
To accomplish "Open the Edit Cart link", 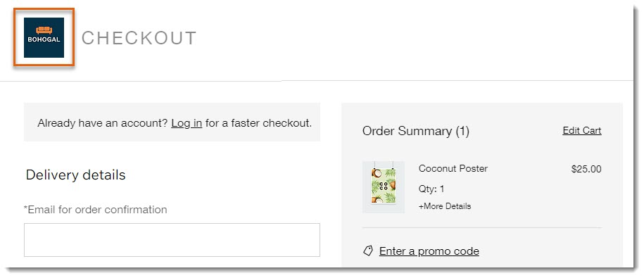I will click(x=582, y=131).
